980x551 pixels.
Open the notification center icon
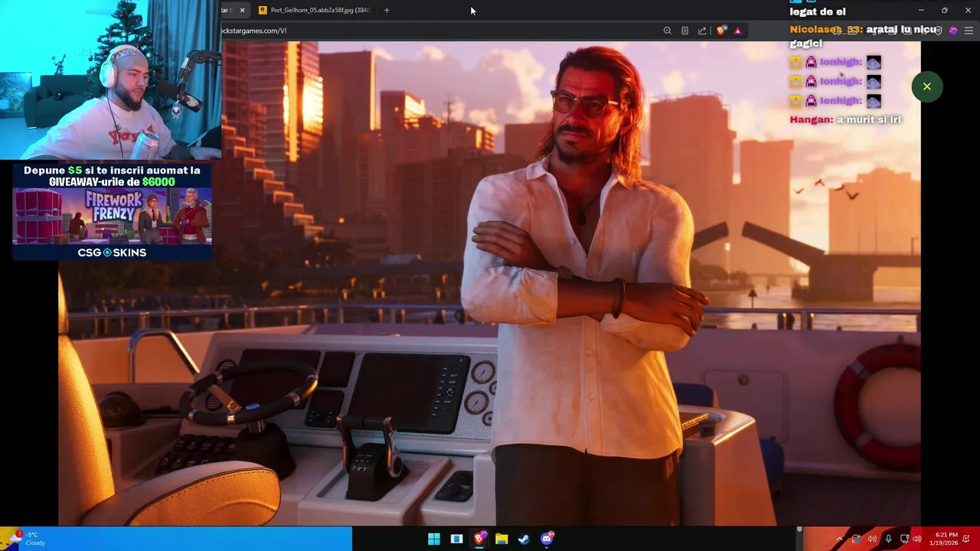[x=967, y=539]
